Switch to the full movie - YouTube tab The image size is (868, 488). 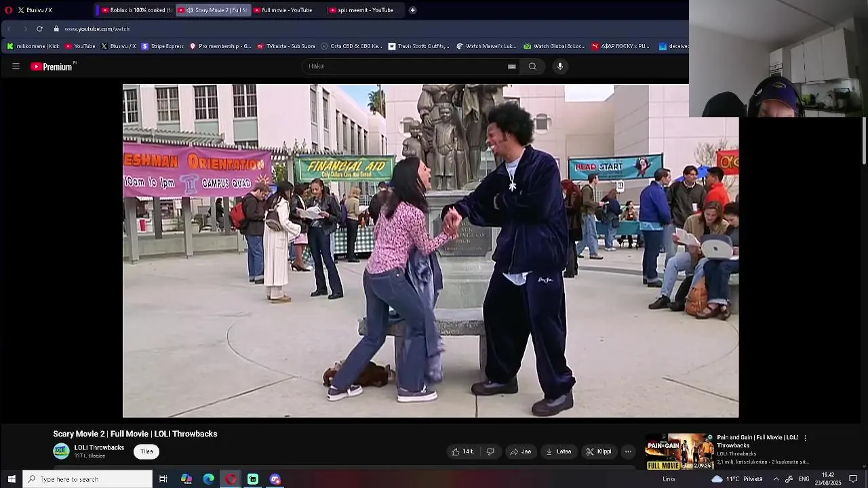tap(286, 10)
